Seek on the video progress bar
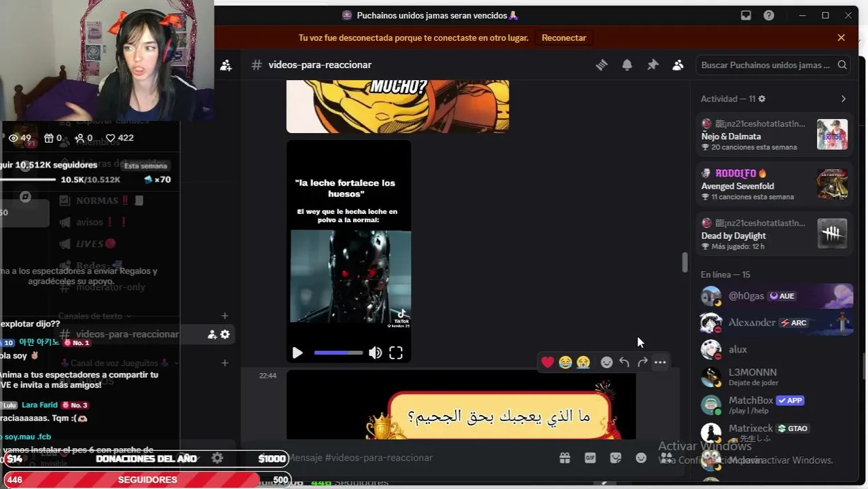This screenshot has height=489, width=868. coord(338,352)
